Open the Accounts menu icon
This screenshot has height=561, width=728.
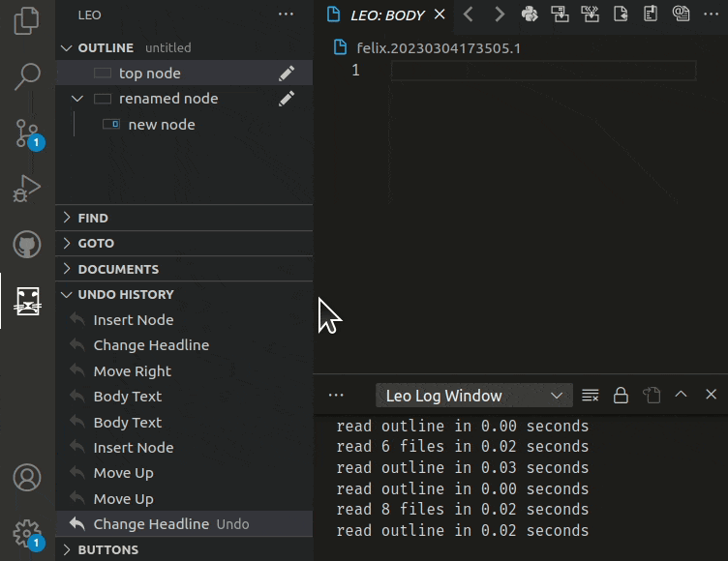pos(26,478)
